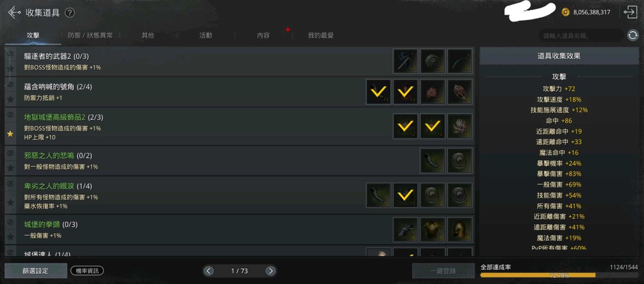644x284 pixels.
Task: Select the golden helmet in 城堡的拳頭
Action: pos(460,229)
